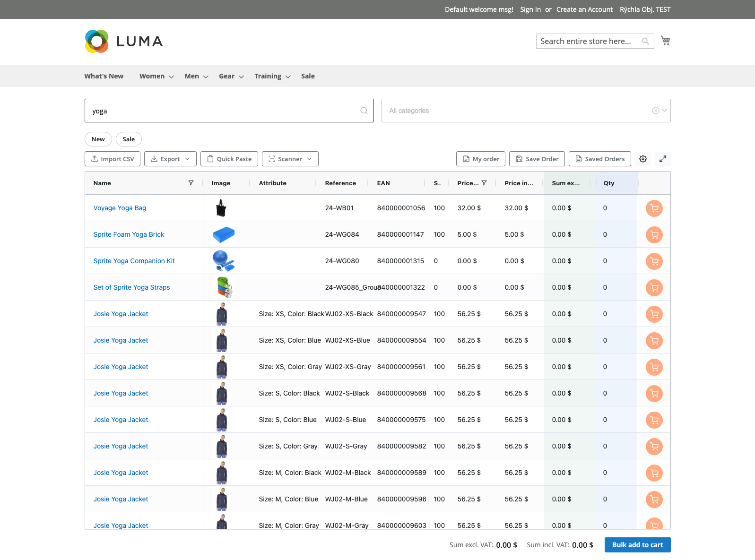Expand the Export dropdown
755x560 pixels.
[170, 159]
